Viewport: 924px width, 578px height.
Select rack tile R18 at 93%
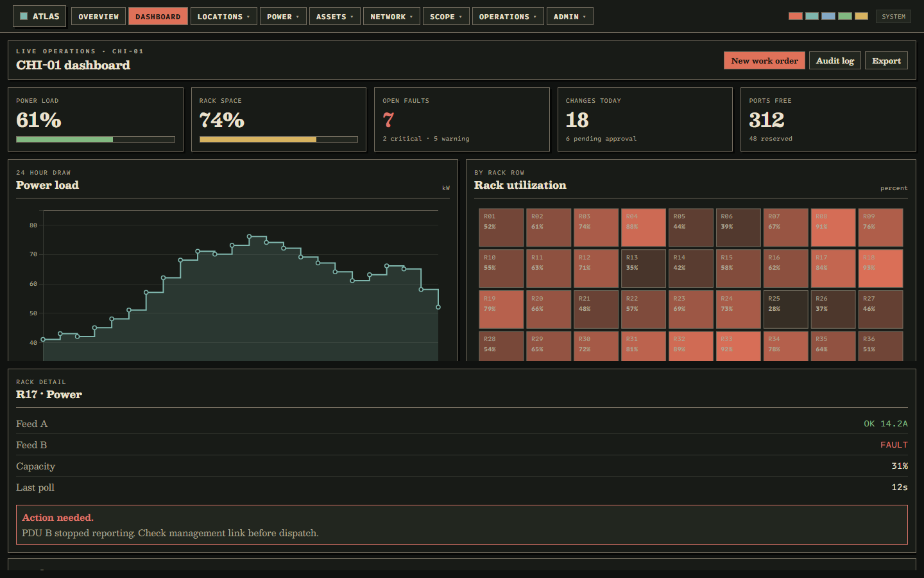click(881, 268)
